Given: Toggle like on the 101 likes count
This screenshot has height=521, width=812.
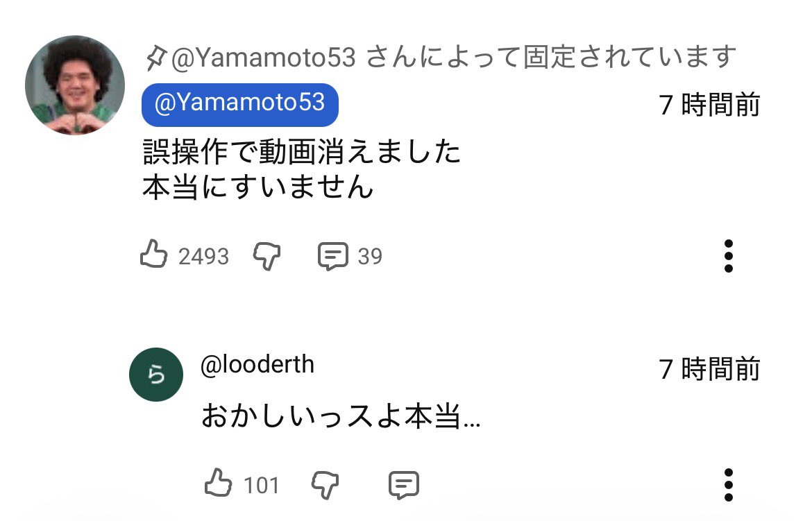Looking at the screenshot, I should coord(262,484).
